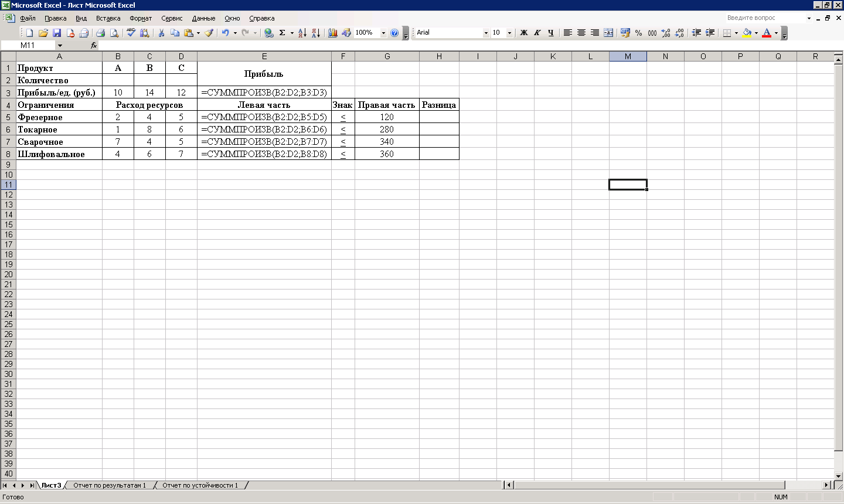The width and height of the screenshot is (844, 504).
Task: Open the Правка menu
Action: click(56, 18)
